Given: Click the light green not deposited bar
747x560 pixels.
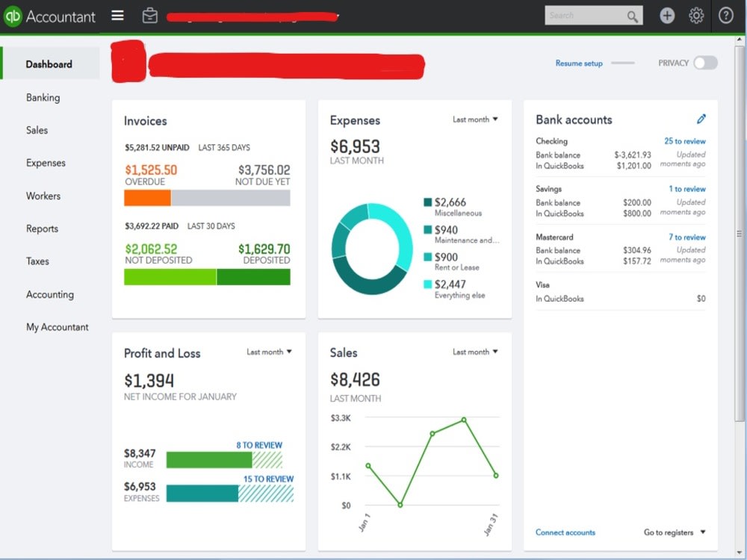Looking at the screenshot, I should (170, 277).
